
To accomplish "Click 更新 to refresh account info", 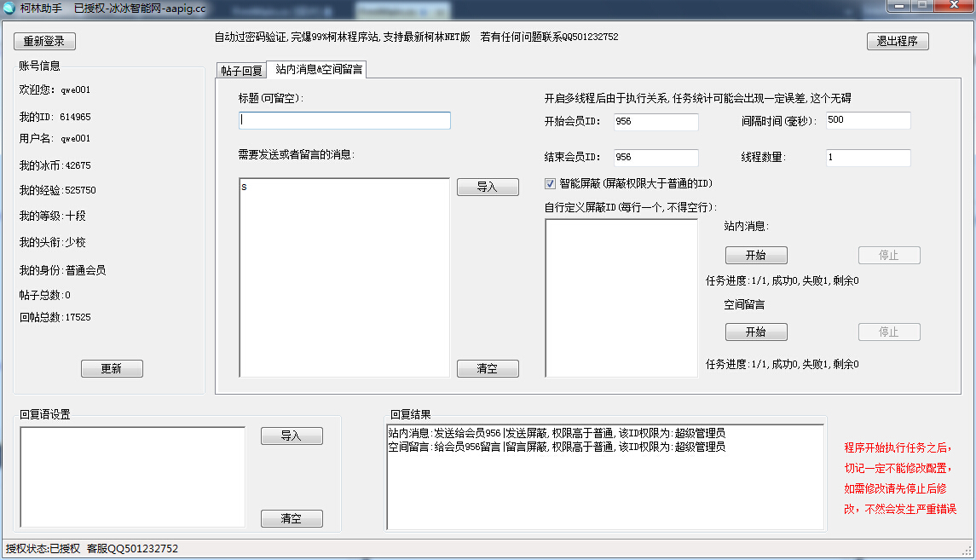I will click(x=112, y=368).
